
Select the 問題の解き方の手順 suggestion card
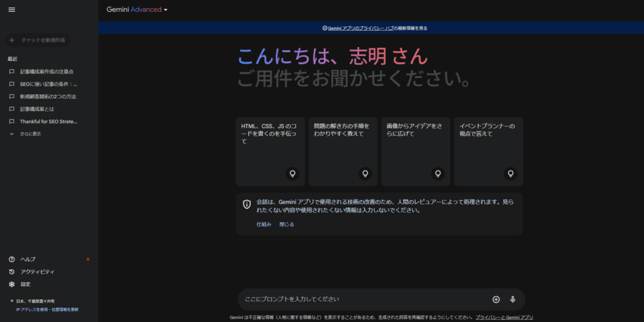(343, 152)
